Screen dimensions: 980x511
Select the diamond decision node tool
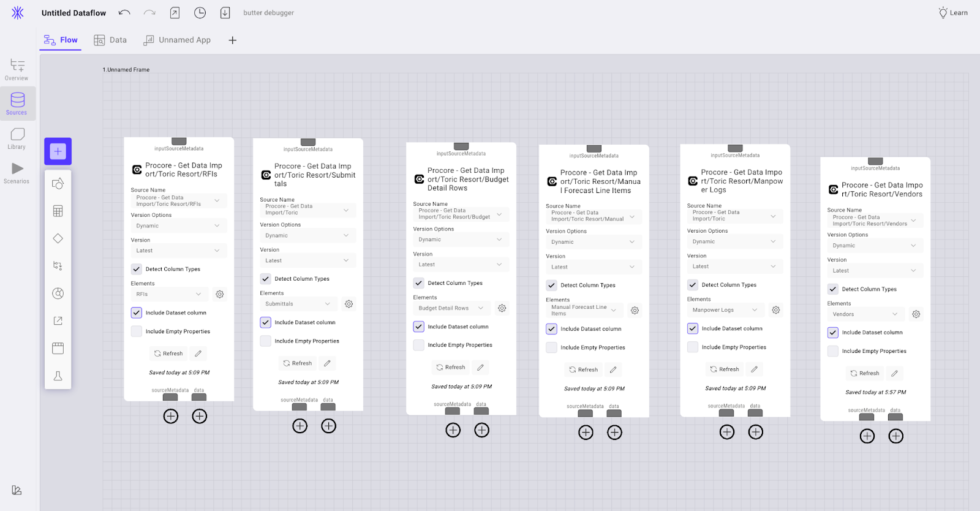[58, 238]
